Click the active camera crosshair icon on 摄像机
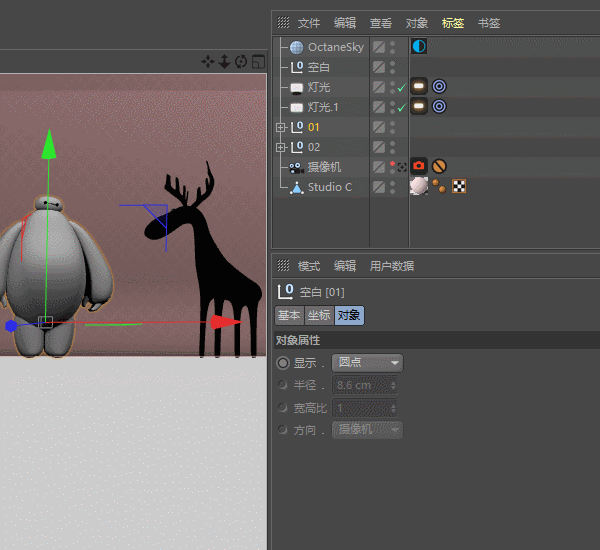 [x=402, y=167]
